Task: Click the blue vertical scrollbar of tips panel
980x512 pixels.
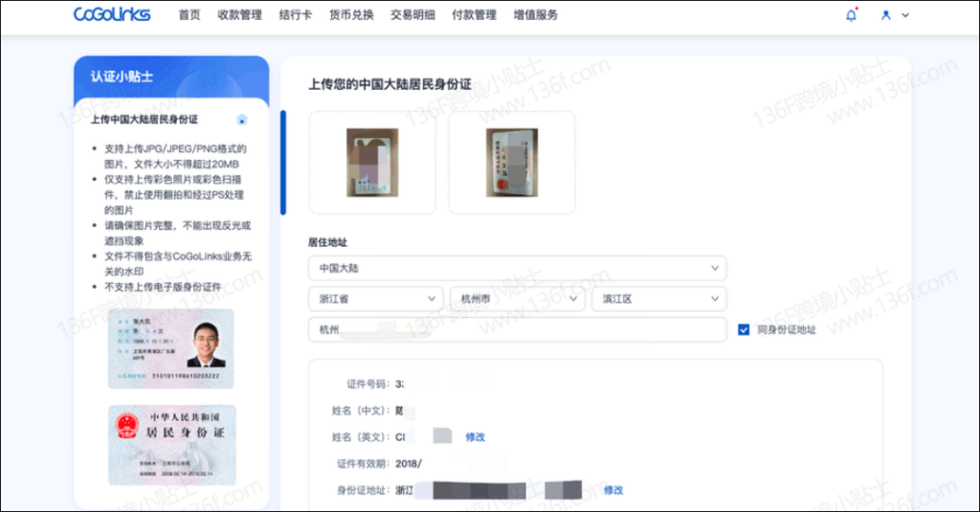Action: (x=283, y=163)
